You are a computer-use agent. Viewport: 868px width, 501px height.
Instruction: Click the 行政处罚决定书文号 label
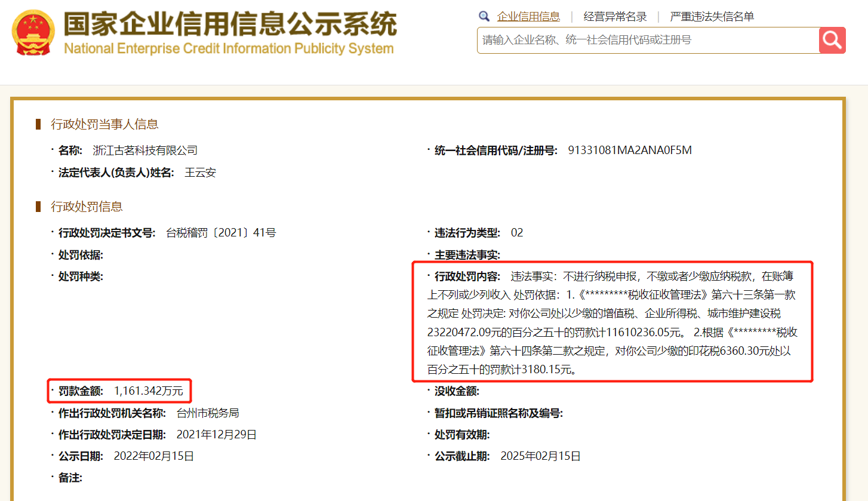coord(107,233)
